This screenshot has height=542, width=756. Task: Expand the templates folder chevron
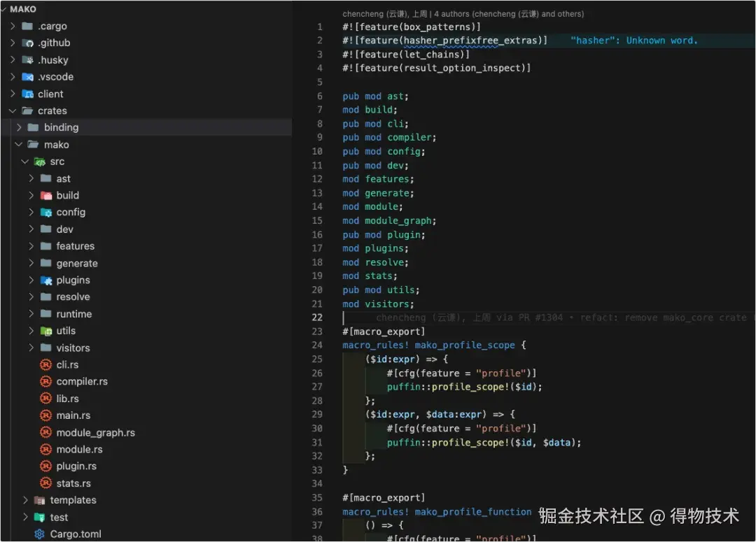25,501
